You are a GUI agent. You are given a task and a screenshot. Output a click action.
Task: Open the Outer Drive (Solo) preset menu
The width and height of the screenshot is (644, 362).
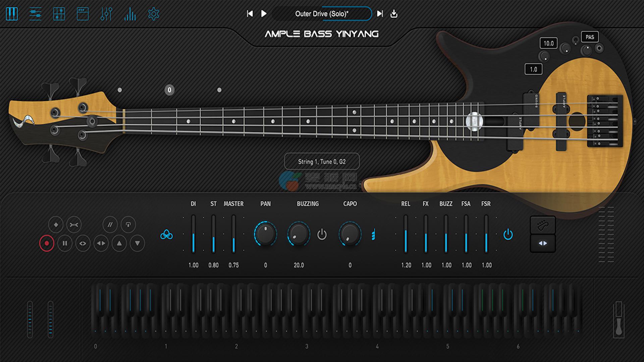(x=322, y=14)
